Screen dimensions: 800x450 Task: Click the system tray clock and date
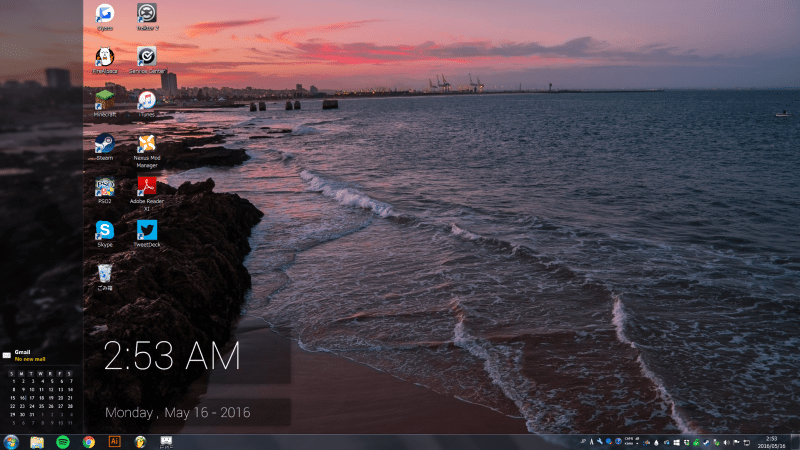click(771, 441)
